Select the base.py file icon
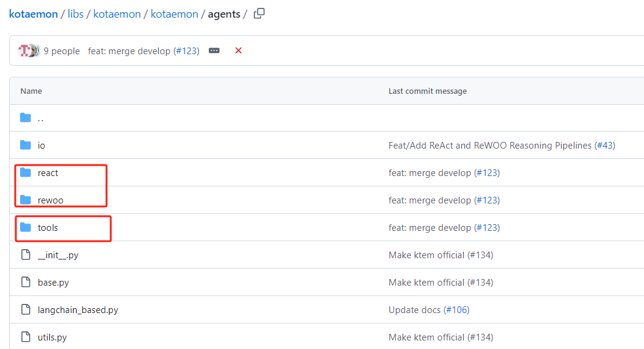The height and width of the screenshot is (349, 644). [x=26, y=282]
